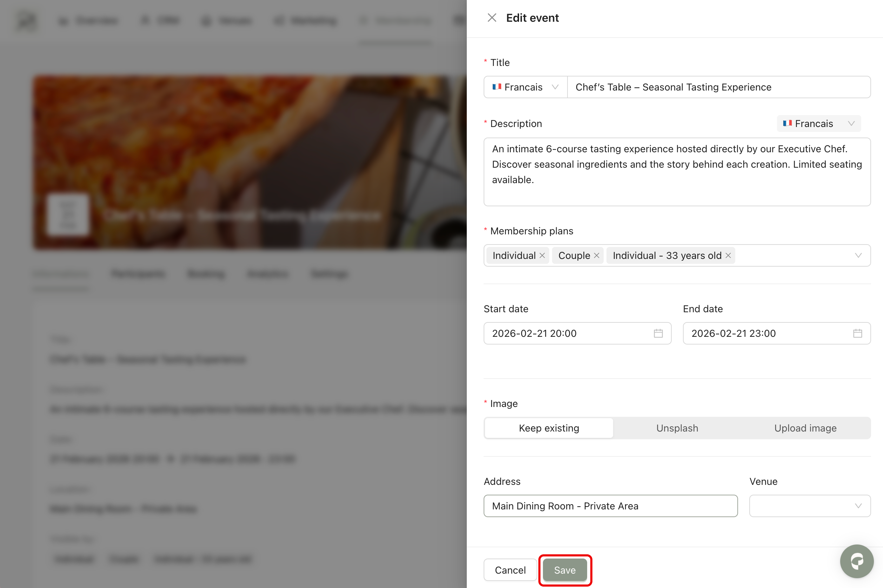Open the Membership plans dropdown arrow
Image resolution: width=883 pixels, height=588 pixels.
[x=858, y=255]
